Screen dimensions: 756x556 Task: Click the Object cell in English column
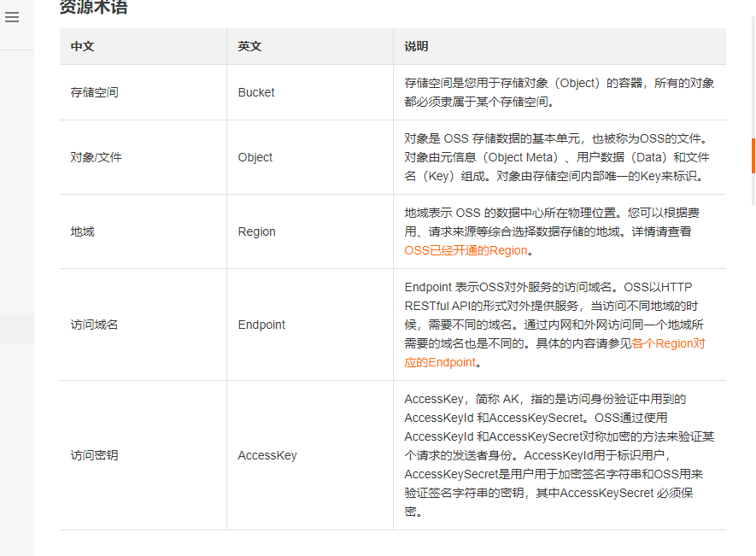pos(310,158)
